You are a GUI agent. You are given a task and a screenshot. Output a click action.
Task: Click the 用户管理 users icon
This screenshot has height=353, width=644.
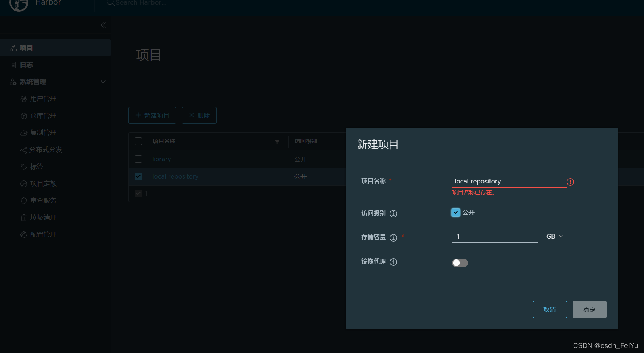[23, 99]
